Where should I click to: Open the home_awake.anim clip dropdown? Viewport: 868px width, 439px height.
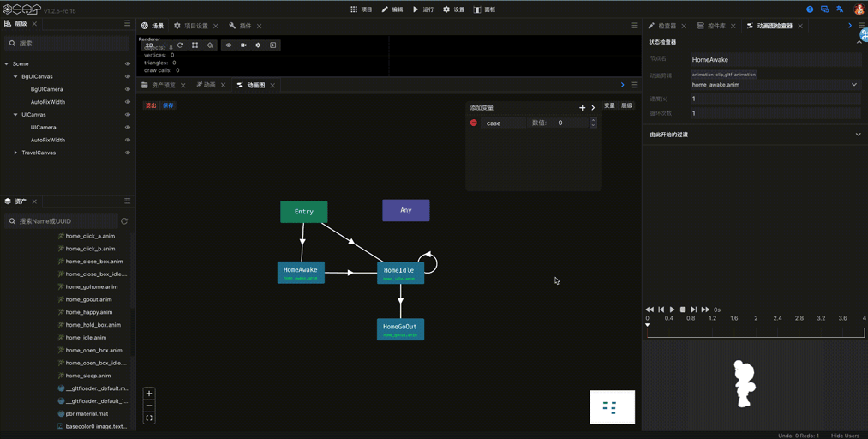point(853,85)
